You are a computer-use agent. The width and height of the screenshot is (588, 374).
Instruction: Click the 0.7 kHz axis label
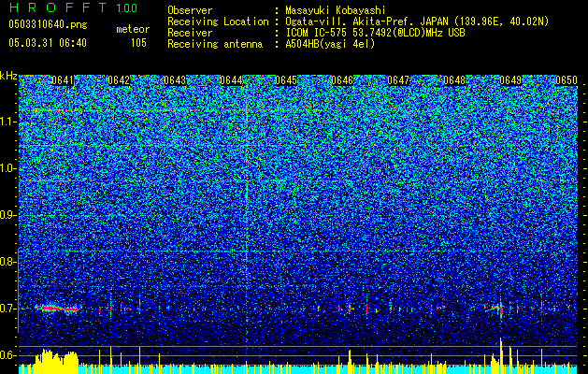coord(7,309)
